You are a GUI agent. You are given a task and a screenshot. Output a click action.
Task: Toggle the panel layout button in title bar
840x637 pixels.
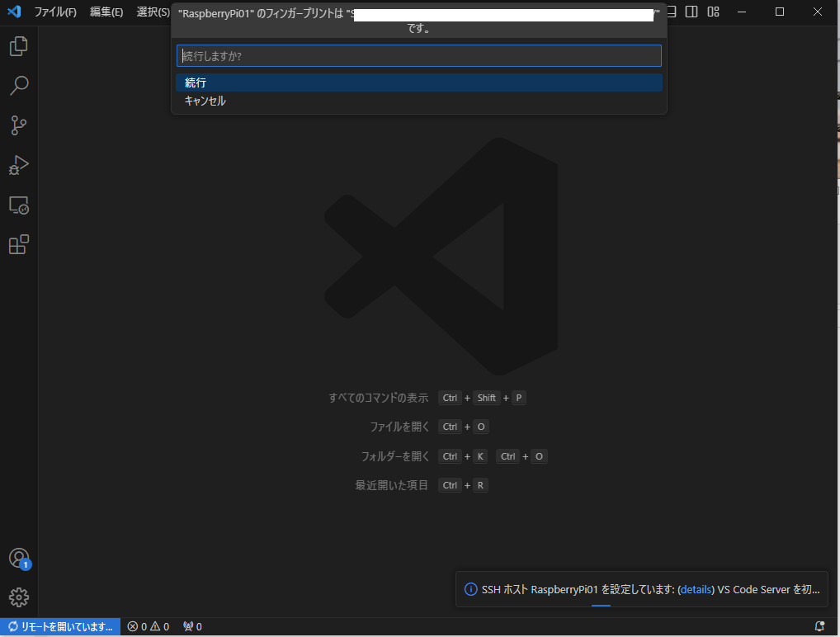pos(672,12)
